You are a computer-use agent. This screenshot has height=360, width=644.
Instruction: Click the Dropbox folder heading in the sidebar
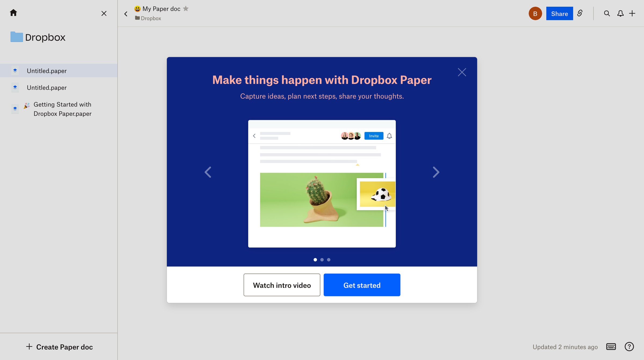pos(45,37)
